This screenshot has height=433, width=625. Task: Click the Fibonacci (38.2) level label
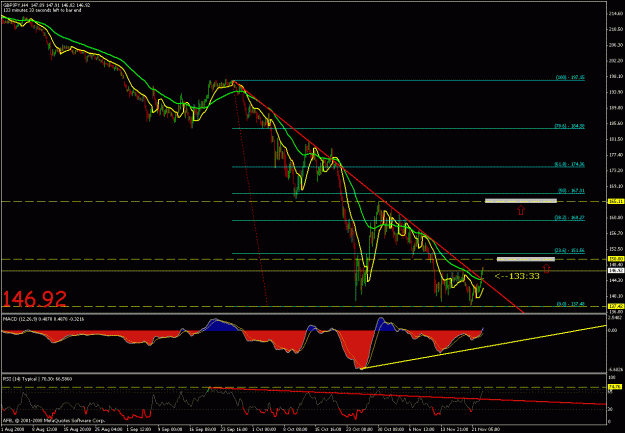570,218
